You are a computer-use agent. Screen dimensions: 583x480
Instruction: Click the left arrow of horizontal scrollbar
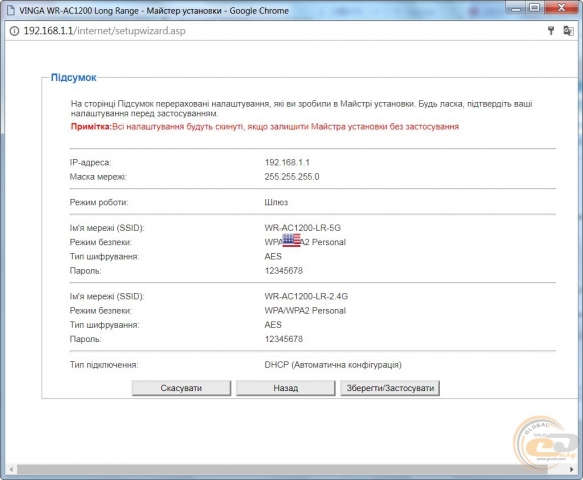(x=11, y=469)
